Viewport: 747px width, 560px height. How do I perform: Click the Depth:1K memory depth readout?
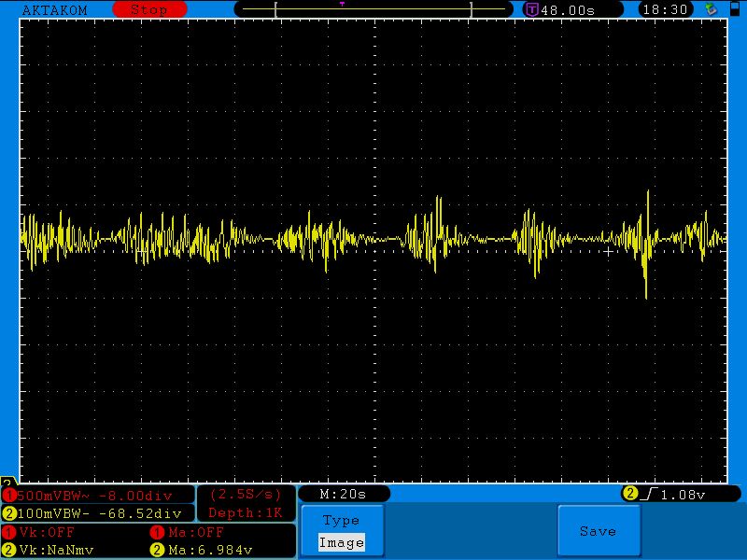246,512
